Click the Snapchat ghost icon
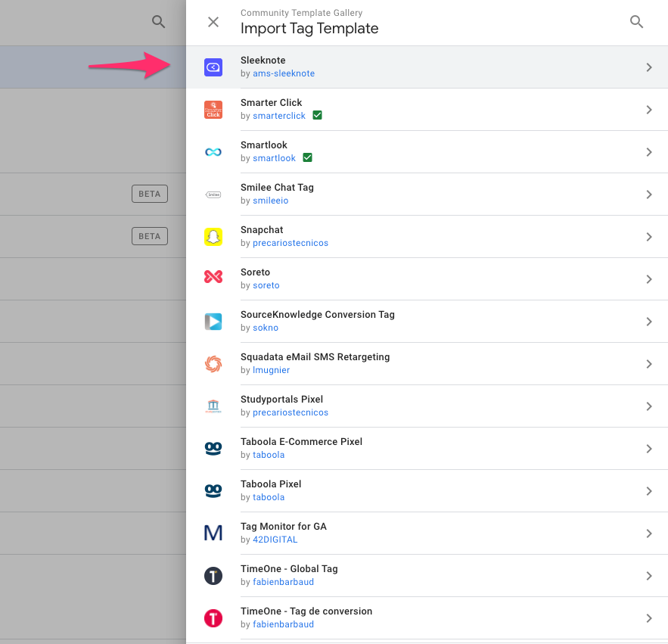The height and width of the screenshot is (644, 668). coord(213,237)
